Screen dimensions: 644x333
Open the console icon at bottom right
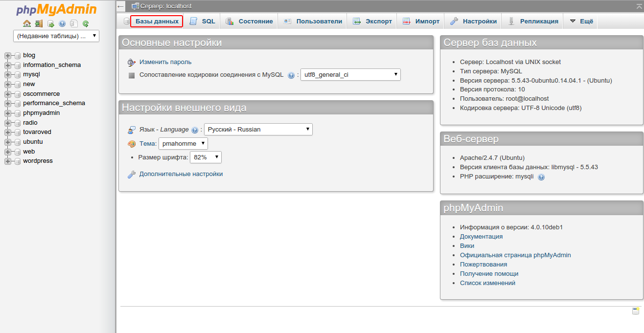[x=636, y=311]
